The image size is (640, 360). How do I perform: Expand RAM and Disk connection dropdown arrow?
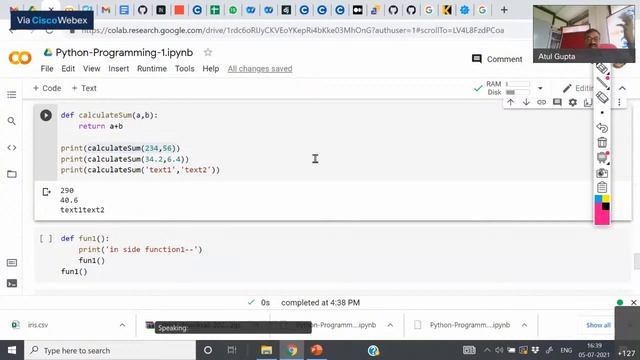point(540,88)
